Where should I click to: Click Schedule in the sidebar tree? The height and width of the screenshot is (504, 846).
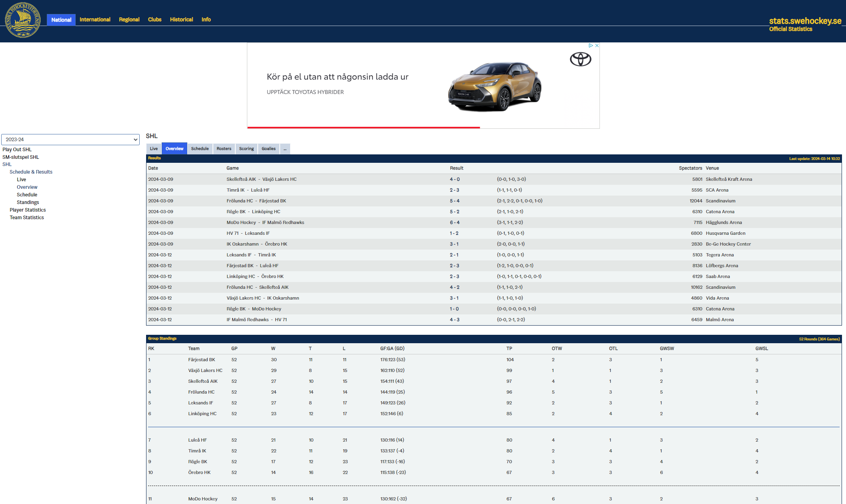(27, 195)
